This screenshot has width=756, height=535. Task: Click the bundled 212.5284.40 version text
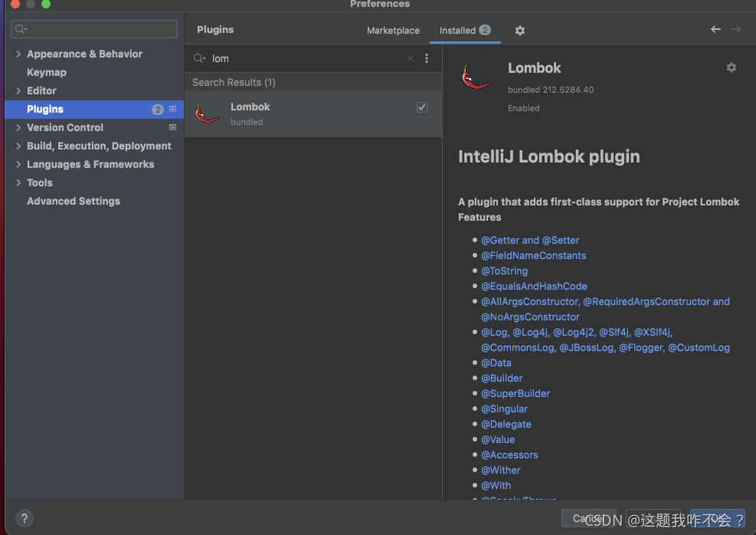pyautogui.click(x=550, y=90)
